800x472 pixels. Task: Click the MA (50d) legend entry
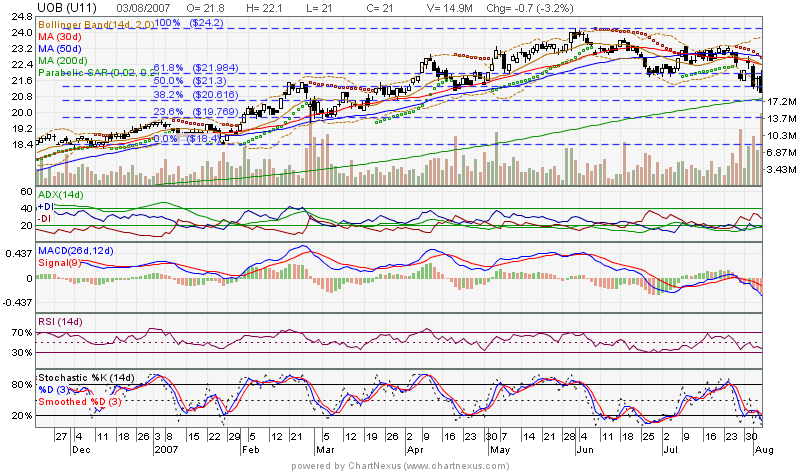63,47
